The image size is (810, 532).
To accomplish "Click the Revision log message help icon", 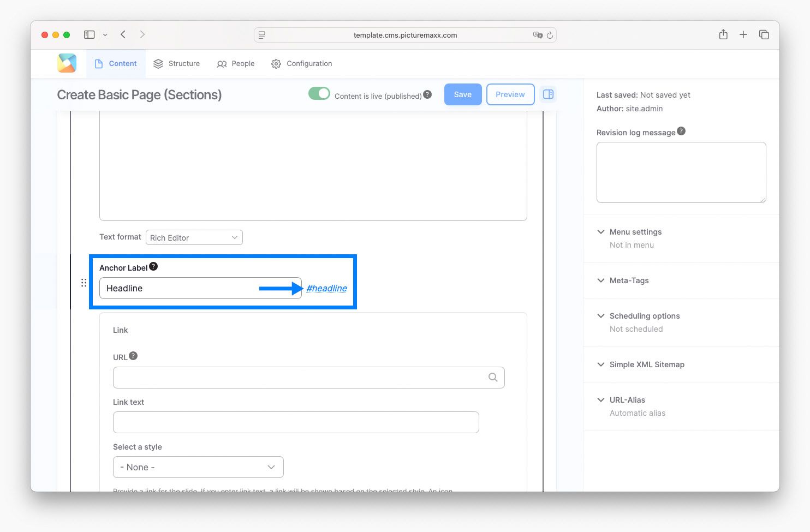I will click(x=681, y=131).
